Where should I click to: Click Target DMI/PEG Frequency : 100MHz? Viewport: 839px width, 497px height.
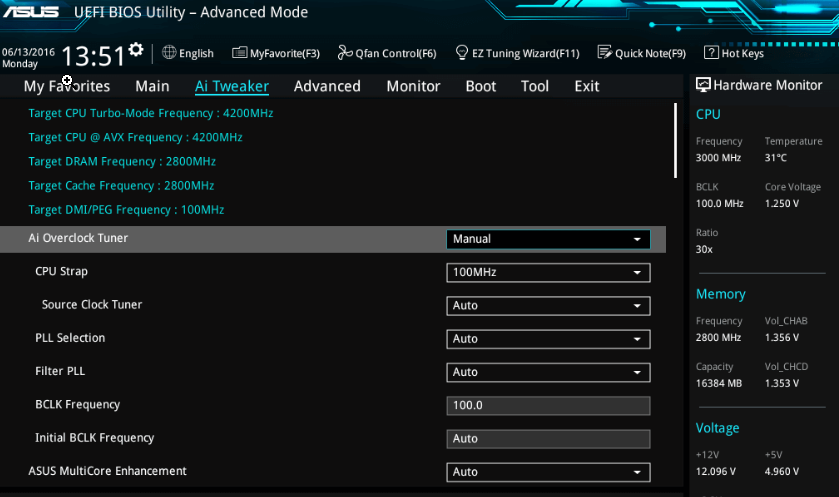coord(126,210)
